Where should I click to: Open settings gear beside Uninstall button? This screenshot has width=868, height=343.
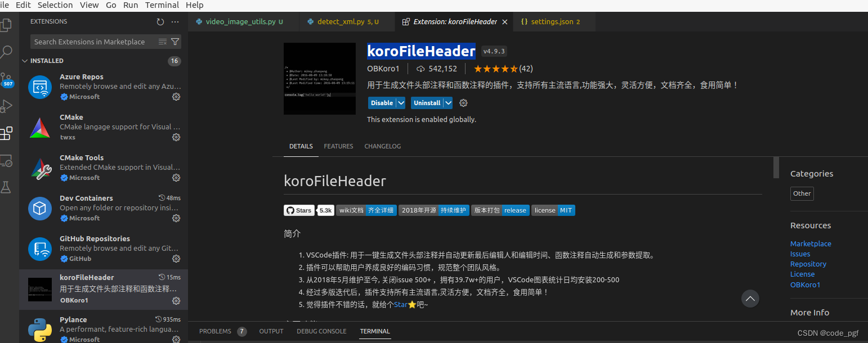coord(463,103)
